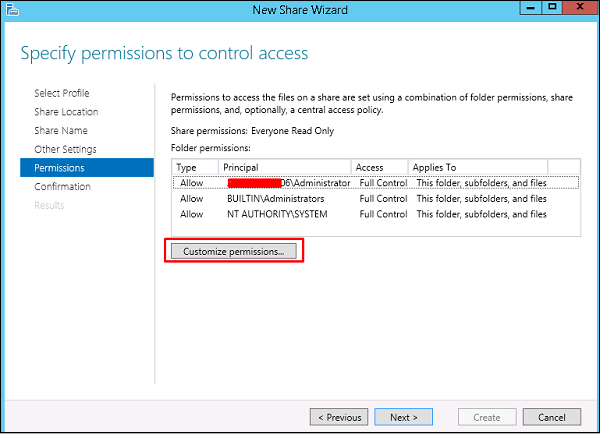Open the Share Location step
The image size is (600, 434).
point(66,112)
